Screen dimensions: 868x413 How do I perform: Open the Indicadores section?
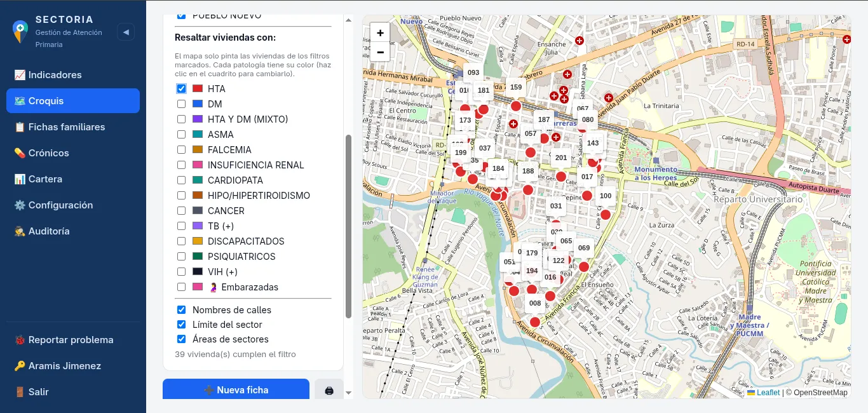pyautogui.click(x=73, y=75)
